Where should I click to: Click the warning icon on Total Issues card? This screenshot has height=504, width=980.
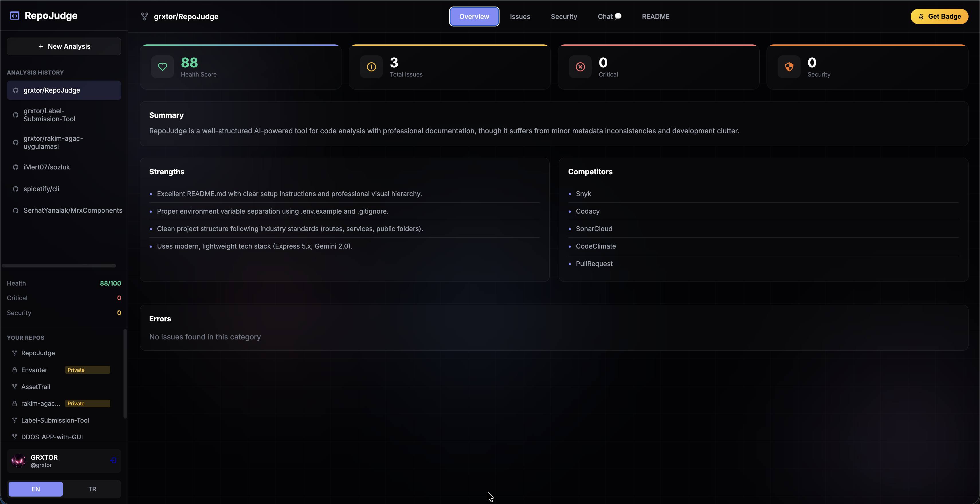[371, 67]
